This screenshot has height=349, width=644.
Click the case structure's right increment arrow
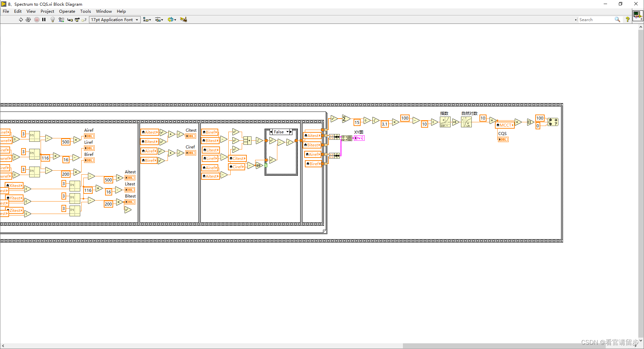pos(289,132)
